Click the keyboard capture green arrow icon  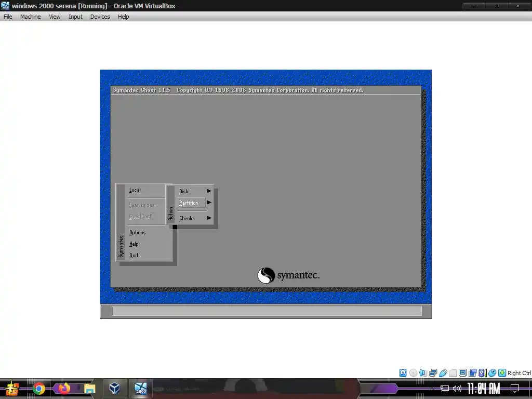pyautogui.click(x=502, y=373)
